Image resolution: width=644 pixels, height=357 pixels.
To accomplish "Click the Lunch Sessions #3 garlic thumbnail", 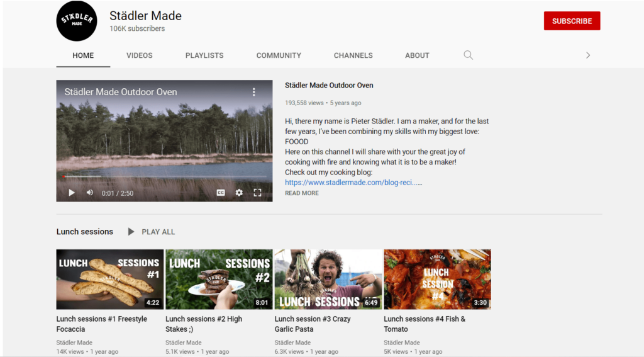I will click(x=328, y=280).
